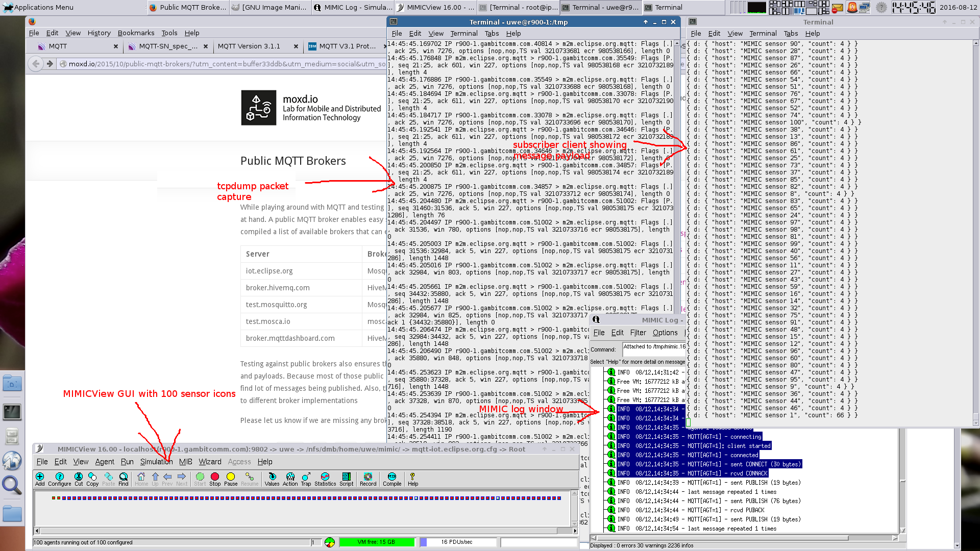Image resolution: width=980 pixels, height=551 pixels.
Task: Open the Wizard menu in MIMICView
Action: tap(210, 462)
